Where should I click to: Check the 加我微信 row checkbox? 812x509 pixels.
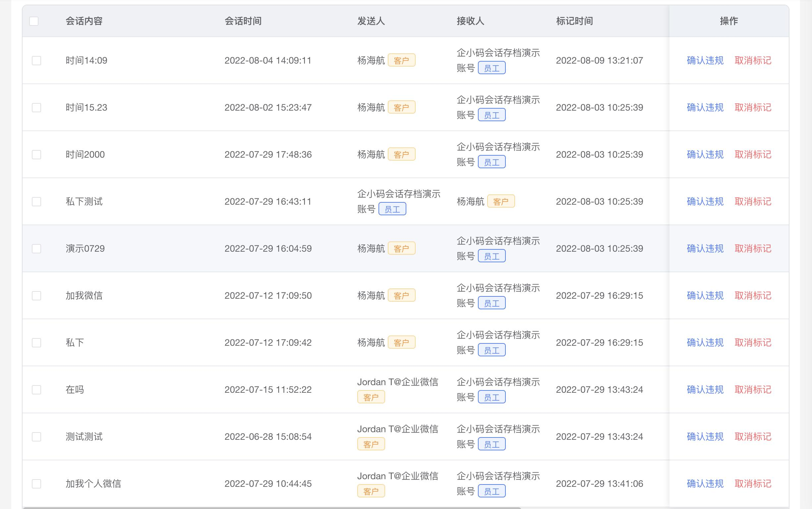[36, 296]
